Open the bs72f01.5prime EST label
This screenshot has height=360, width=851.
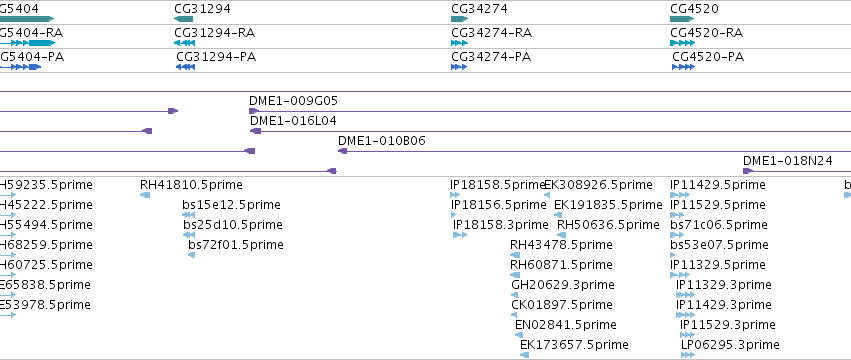(x=236, y=245)
